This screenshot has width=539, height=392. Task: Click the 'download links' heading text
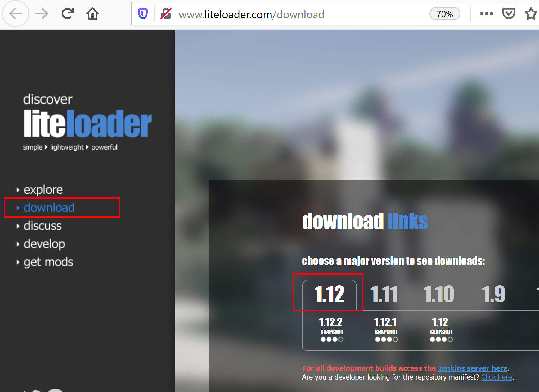pos(365,221)
